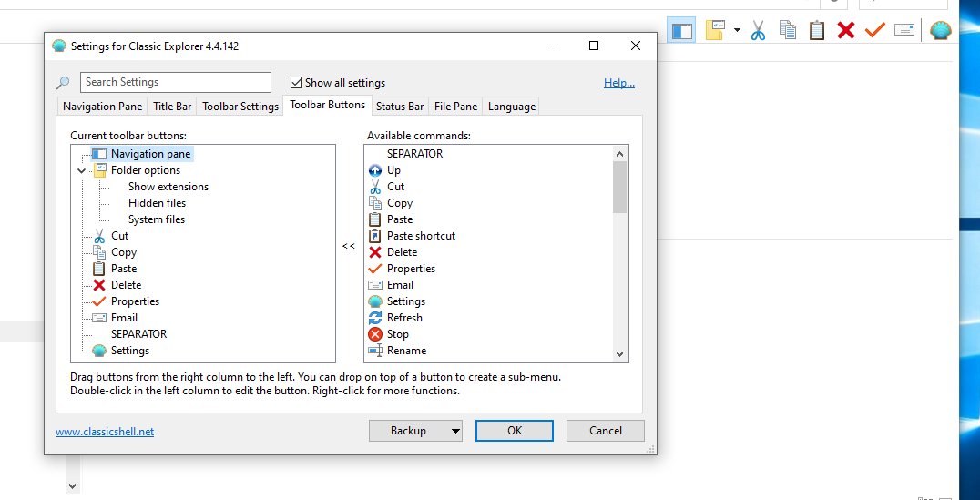Select Email in current toolbar buttons list
The image size is (980, 500).
pyautogui.click(x=124, y=318)
